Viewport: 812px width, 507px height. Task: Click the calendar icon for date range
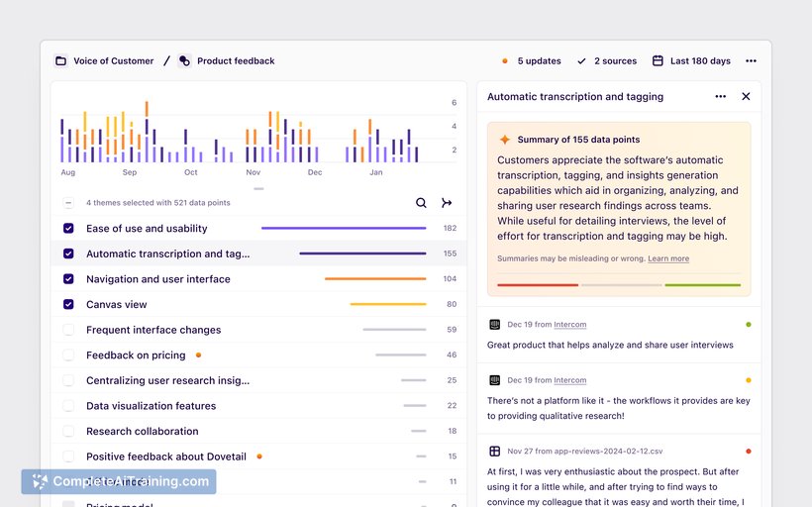pos(658,61)
